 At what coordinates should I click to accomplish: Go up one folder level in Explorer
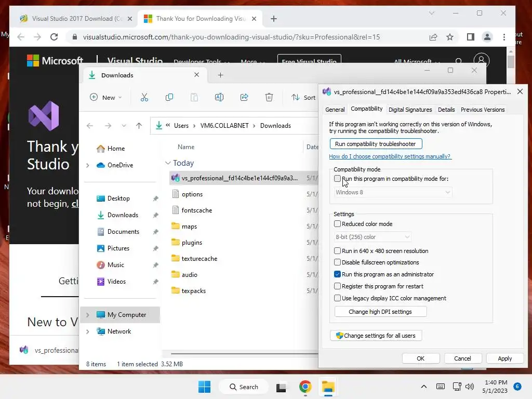[x=139, y=126]
